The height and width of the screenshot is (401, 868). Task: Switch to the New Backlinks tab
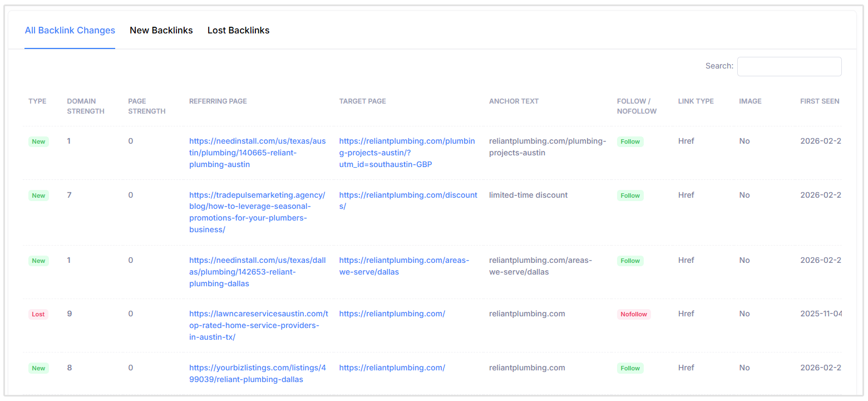[x=161, y=30]
